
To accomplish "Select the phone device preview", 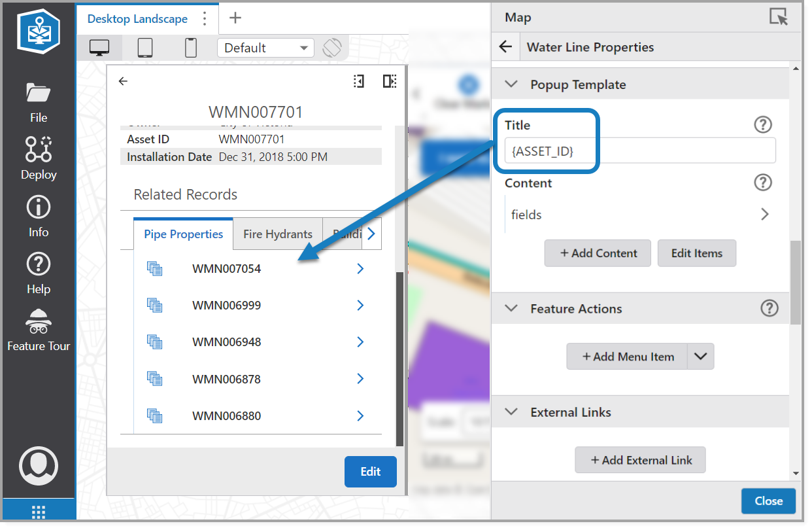I will pyautogui.click(x=191, y=48).
